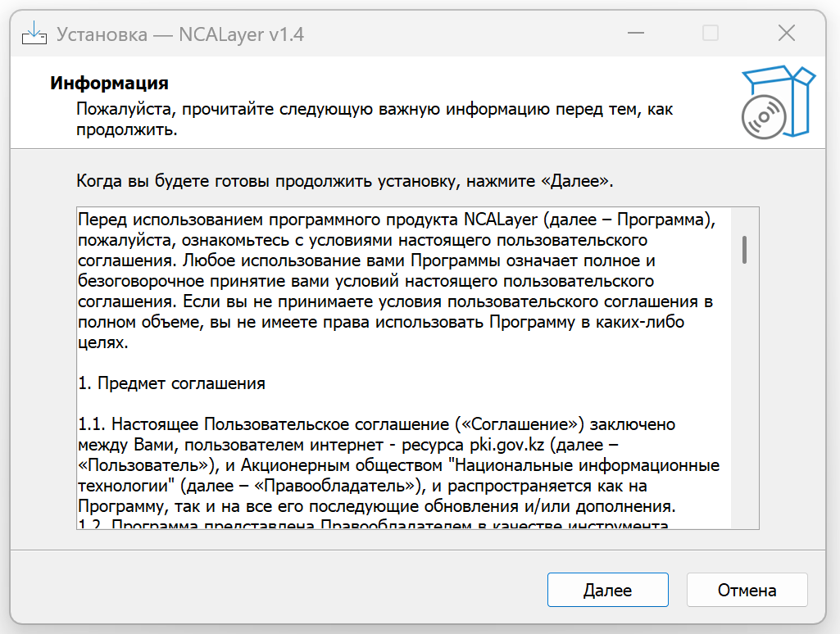Click the text "Пожалуйста, прочитайте следующую важную информацию"
This screenshot has width=840, height=634.
pos(313,109)
